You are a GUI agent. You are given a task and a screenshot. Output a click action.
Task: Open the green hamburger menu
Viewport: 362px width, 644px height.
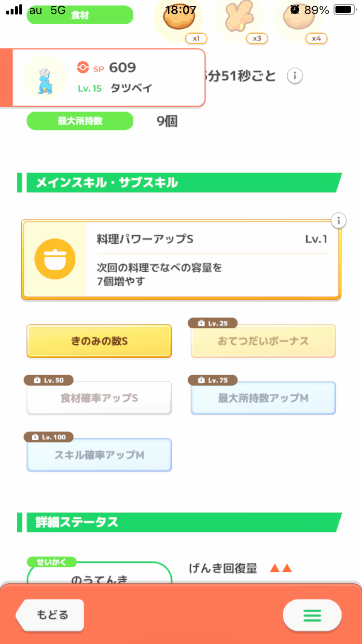pos(312,615)
